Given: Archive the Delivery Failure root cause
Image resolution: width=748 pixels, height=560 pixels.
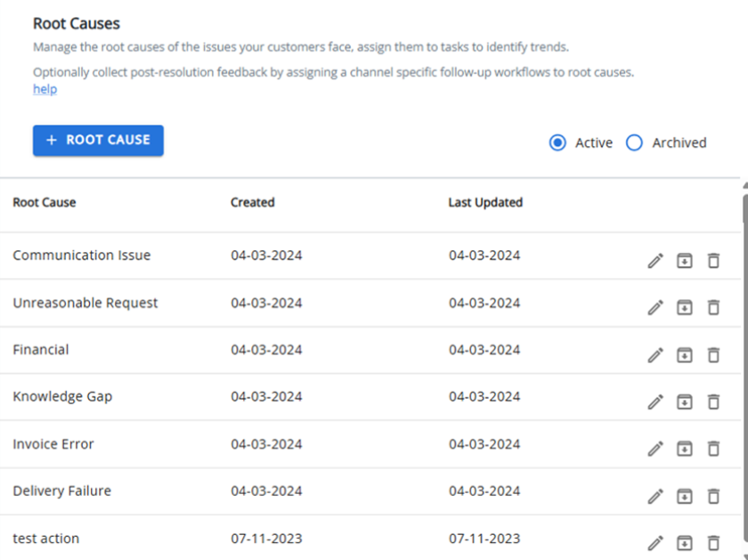Looking at the screenshot, I should point(685,496).
